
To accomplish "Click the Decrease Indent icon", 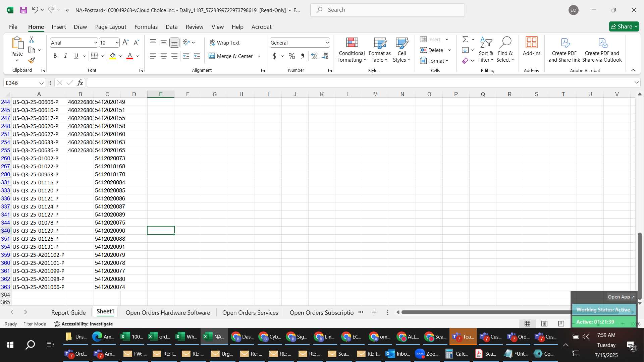I will [x=186, y=56].
